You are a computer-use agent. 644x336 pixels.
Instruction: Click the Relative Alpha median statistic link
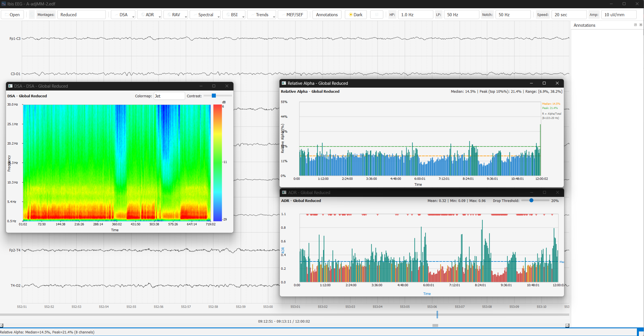(463, 91)
